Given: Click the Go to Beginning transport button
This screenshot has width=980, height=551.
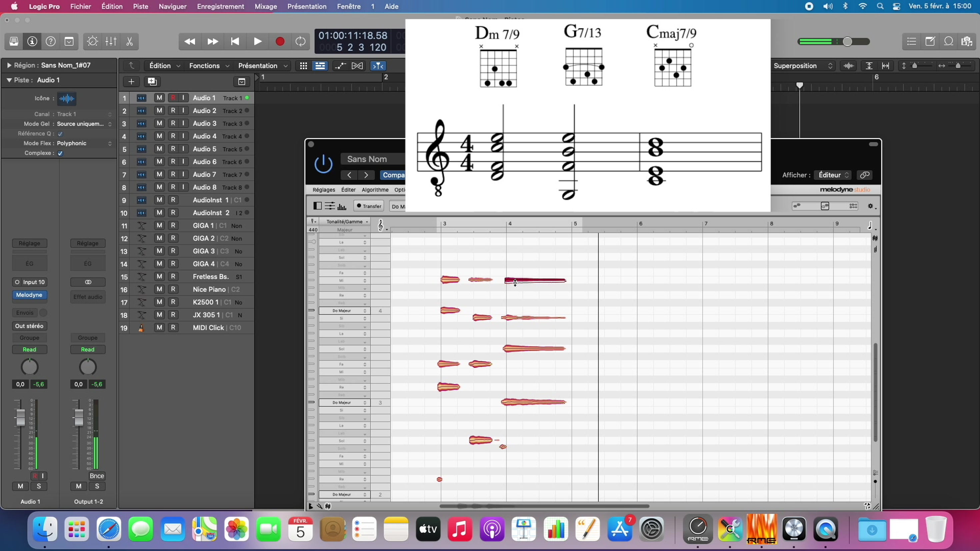Looking at the screenshot, I should 235,41.
